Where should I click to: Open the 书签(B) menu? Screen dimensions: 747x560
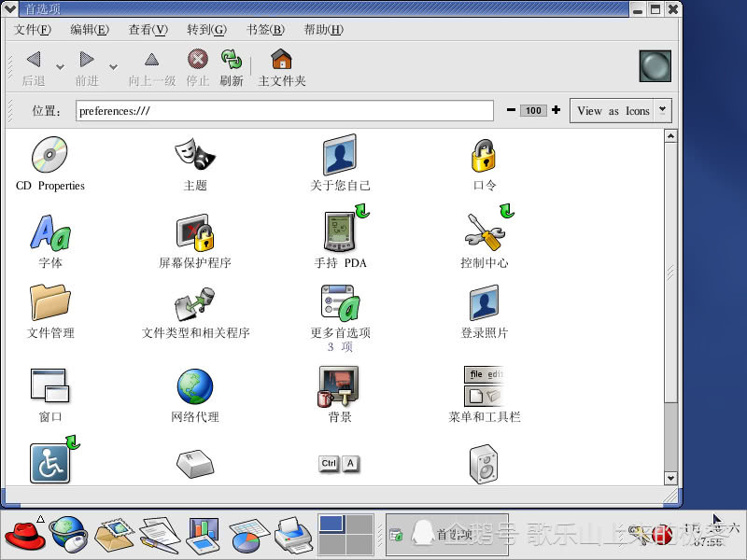(265, 30)
